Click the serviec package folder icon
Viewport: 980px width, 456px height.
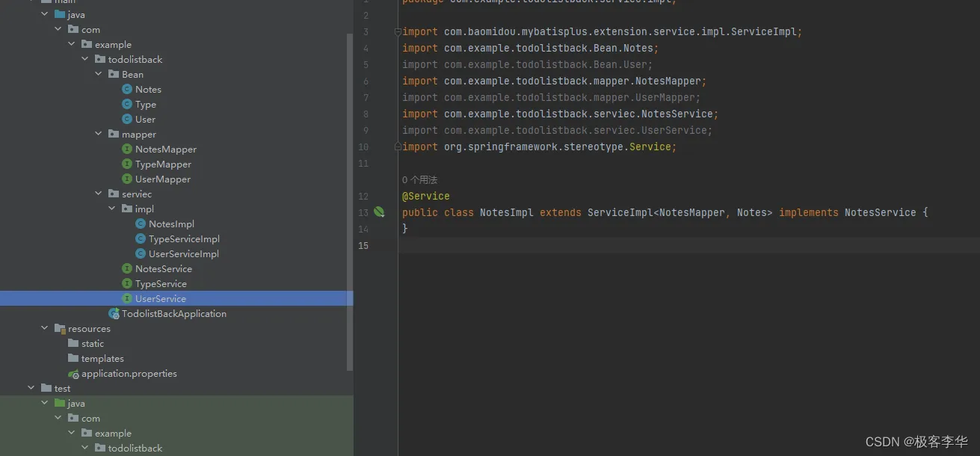114,194
